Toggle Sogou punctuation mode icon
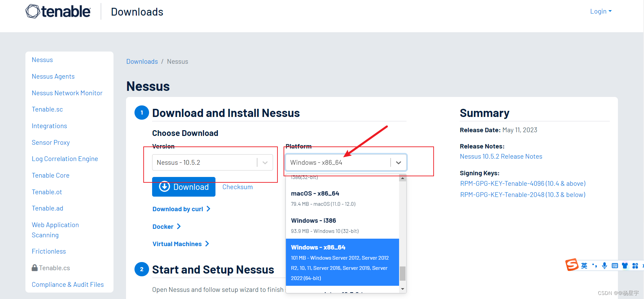This screenshot has width=644, height=299. [595, 265]
